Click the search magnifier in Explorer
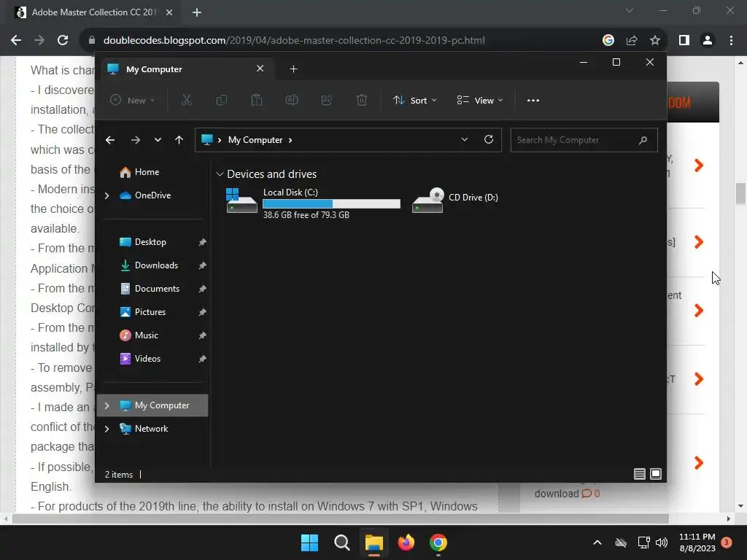Viewport: 747px width, 560px height. 643,140
